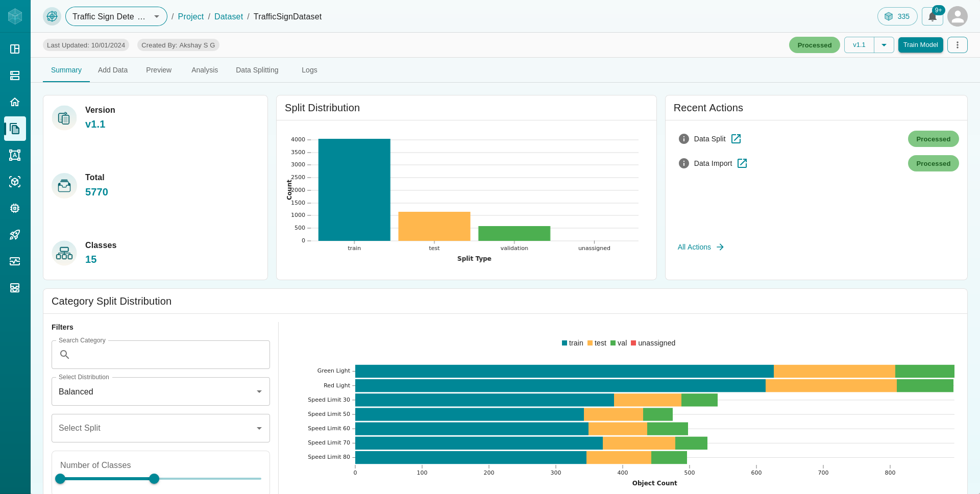
Task: Click the train bar in Split Distribution
Action: click(x=354, y=190)
